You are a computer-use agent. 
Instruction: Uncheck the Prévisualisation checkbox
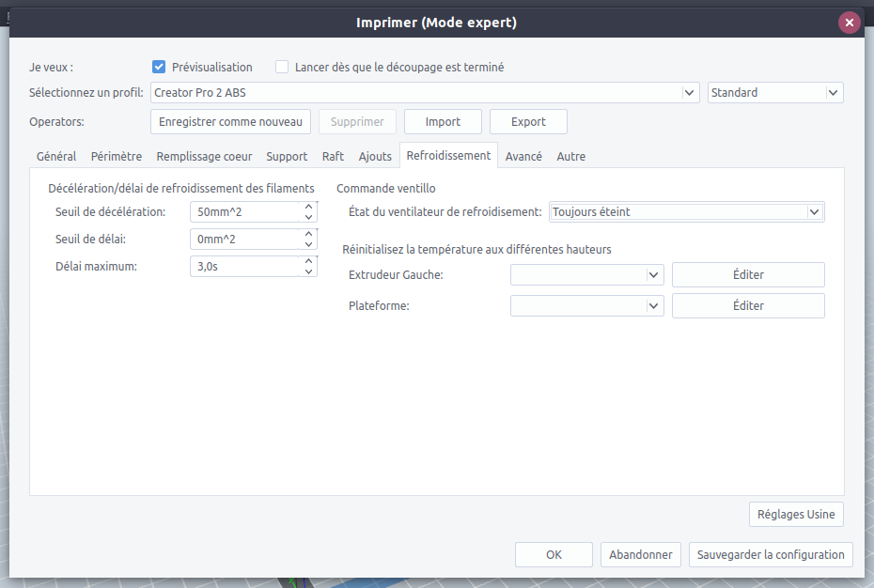(159, 67)
